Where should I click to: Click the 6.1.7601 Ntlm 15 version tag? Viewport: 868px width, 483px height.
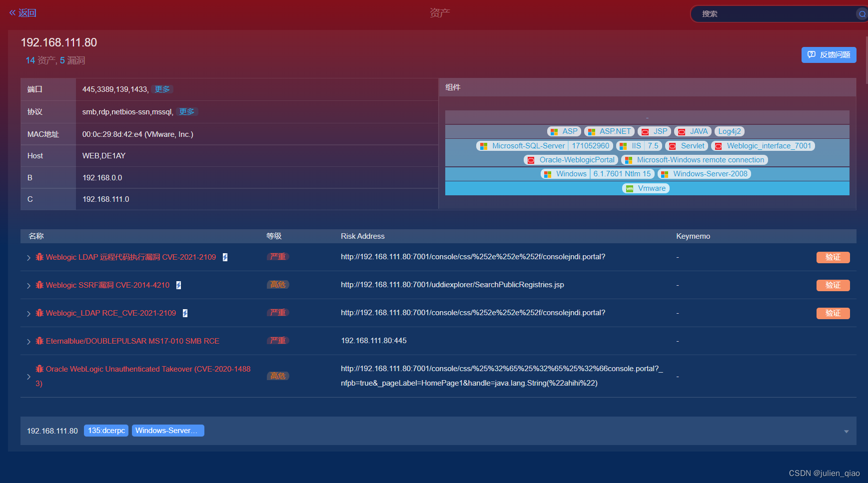pyautogui.click(x=622, y=174)
